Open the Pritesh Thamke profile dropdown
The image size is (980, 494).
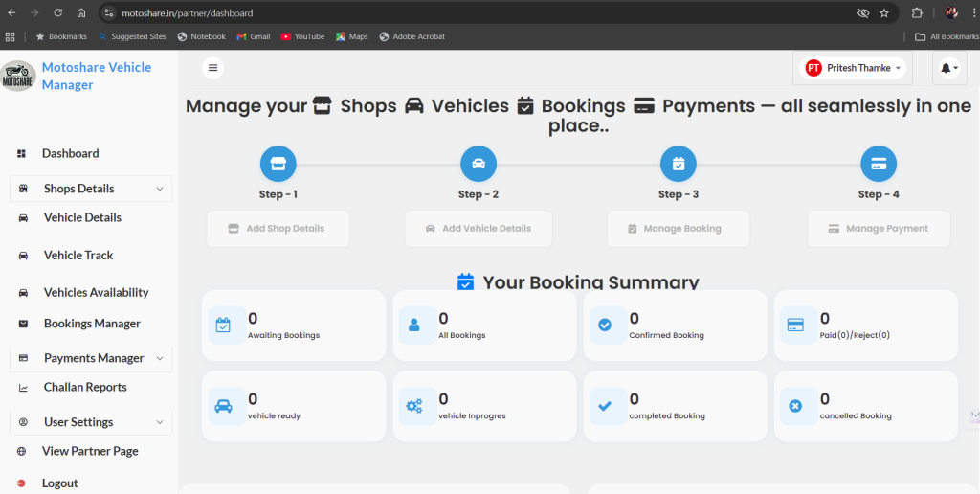(x=853, y=68)
